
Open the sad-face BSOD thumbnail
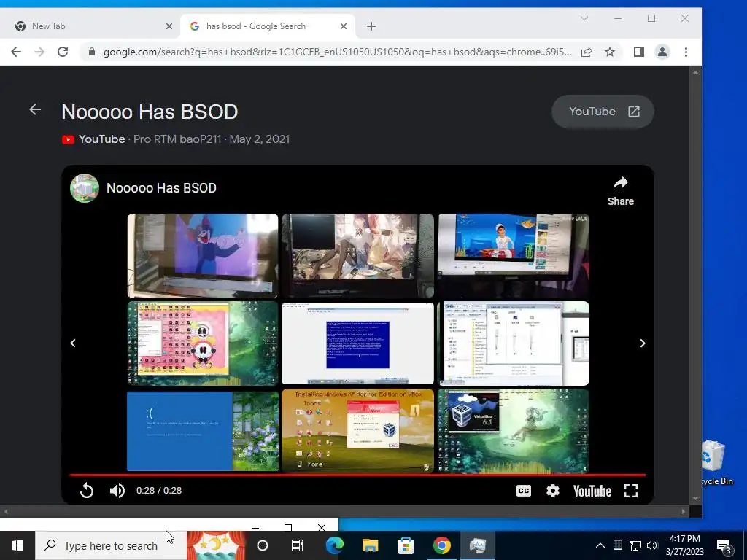203,431
